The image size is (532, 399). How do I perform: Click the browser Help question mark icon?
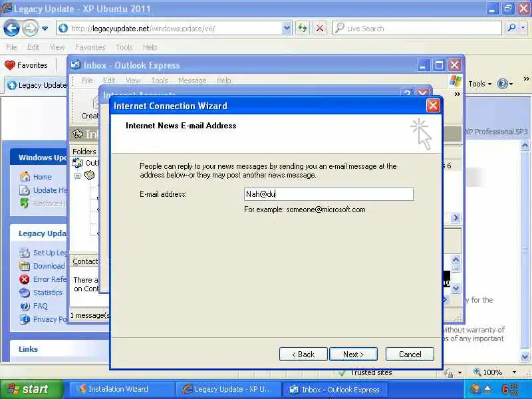point(503,84)
